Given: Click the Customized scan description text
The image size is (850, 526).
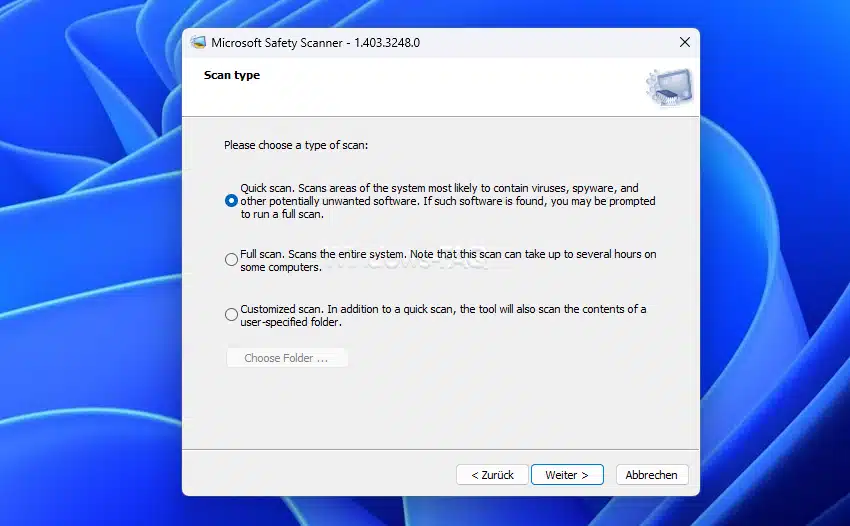Looking at the screenshot, I should [x=443, y=316].
